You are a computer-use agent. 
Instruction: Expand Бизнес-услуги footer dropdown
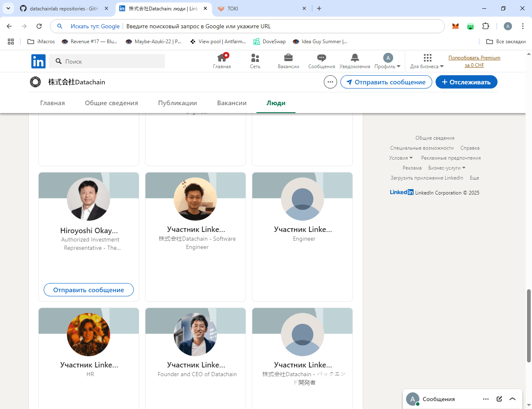(447, 168)
